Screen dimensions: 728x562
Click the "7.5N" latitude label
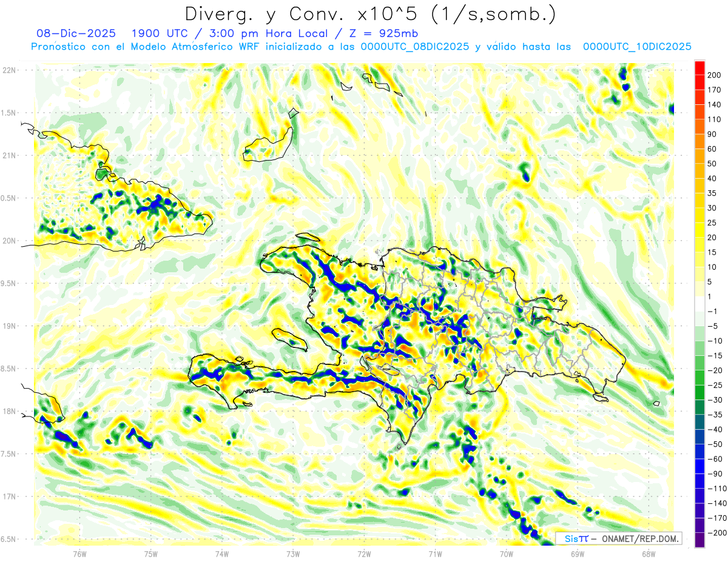pyautogui.click(x=9, y=453)
